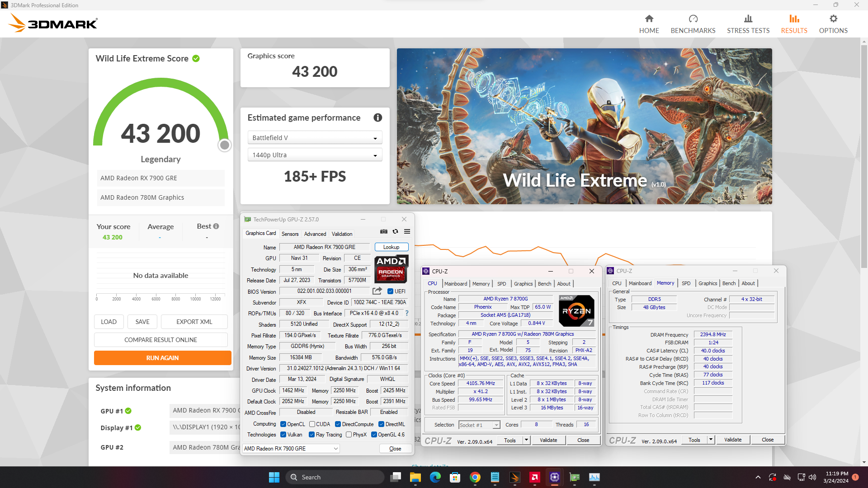
Task: Click the RUN AGAIN button
Action: coord(162,358)
